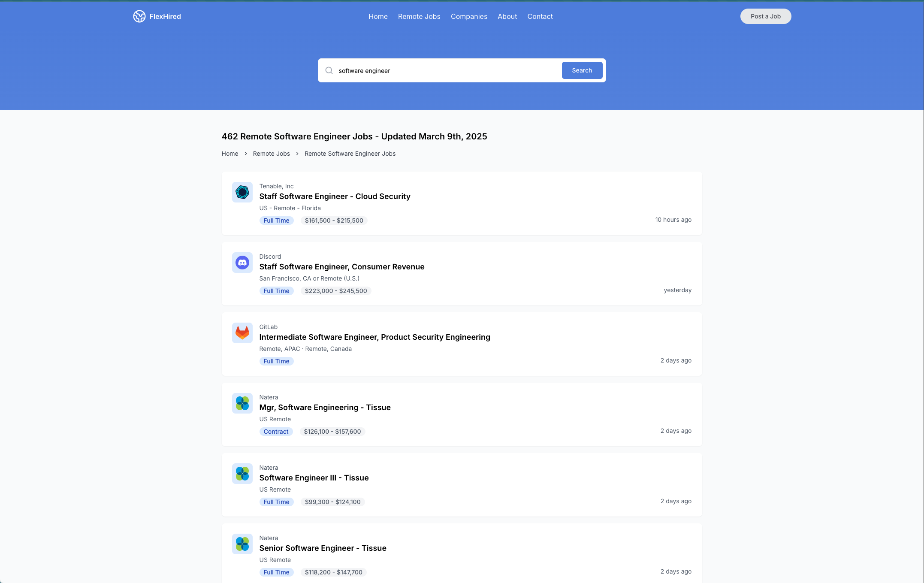Follow the Home breadcrumb link
Image resolution: width=924 pixels, height=583 pixels.
(230, 154)
